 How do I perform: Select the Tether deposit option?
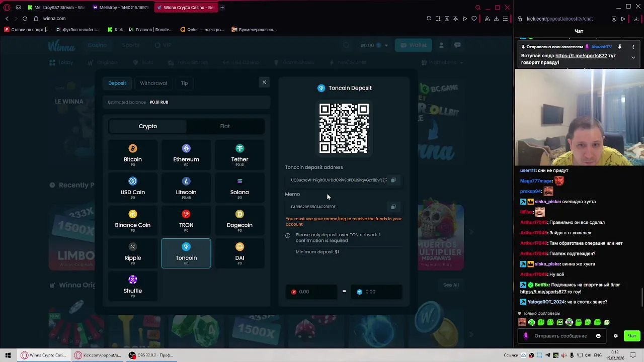coord(239,155)
